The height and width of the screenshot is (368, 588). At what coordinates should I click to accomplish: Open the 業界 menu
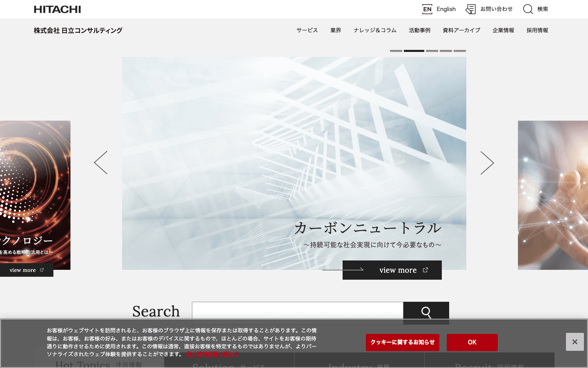[x=336, y=30]
